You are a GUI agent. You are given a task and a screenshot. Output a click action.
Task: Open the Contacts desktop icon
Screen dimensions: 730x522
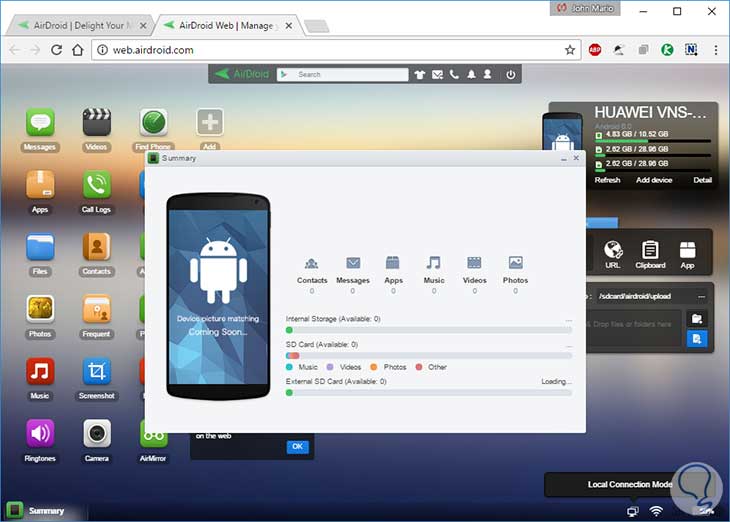click(x=96, y=247)
